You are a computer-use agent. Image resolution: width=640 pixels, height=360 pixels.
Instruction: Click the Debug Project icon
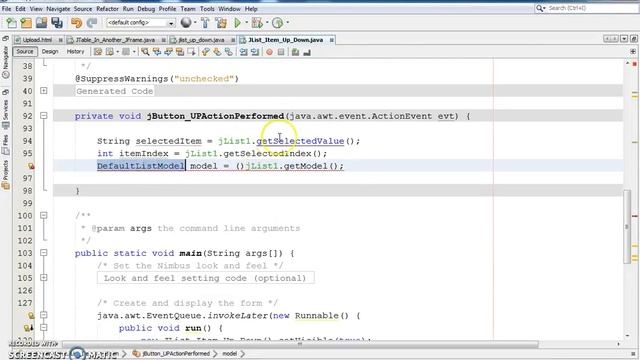point(257,23)
